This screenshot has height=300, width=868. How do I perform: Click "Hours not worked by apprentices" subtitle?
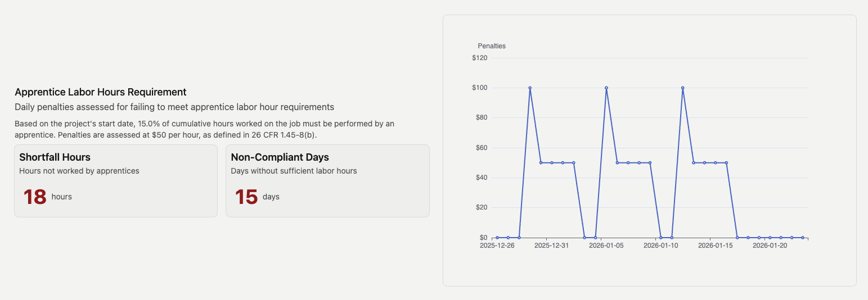[x=79, y=171]
